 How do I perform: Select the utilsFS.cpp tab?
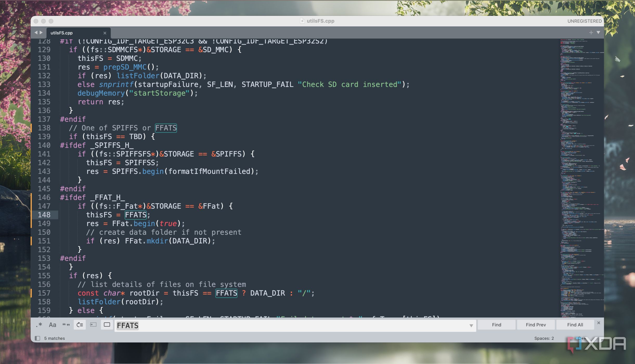(78, 33)
